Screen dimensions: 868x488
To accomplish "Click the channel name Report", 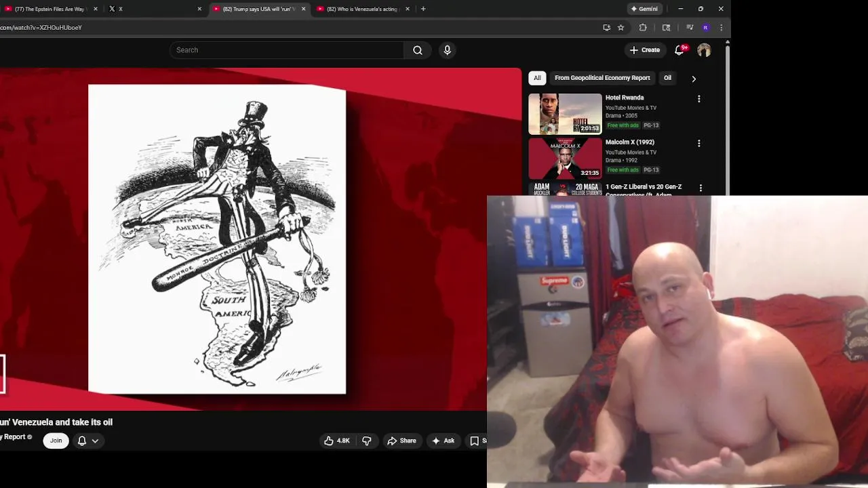I will tap(13, 437).
